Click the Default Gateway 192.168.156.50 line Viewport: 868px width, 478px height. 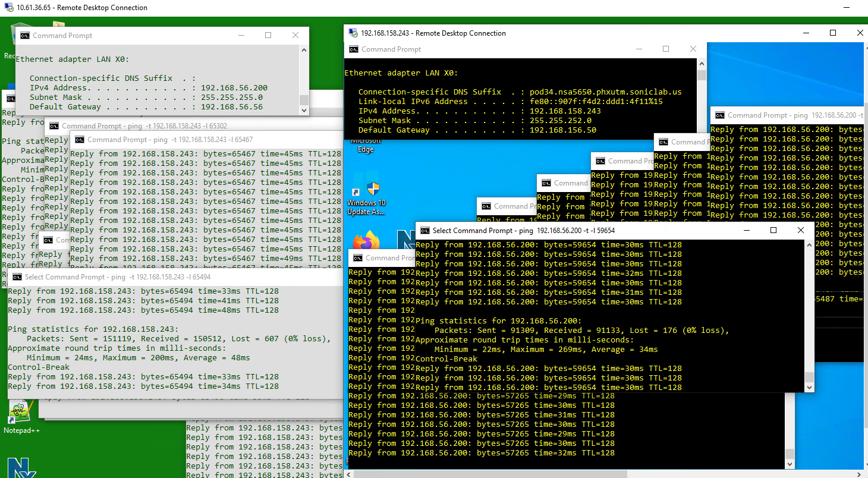click(x=477, y=130)
